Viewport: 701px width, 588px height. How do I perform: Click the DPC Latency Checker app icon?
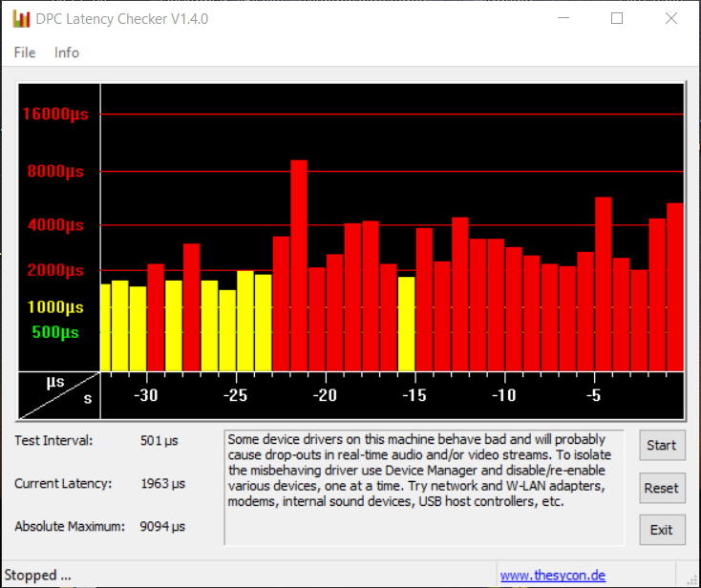(21, 19)
